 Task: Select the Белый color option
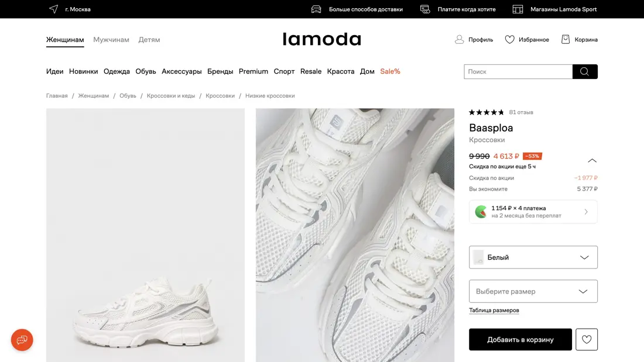click(x=533, y=257)
